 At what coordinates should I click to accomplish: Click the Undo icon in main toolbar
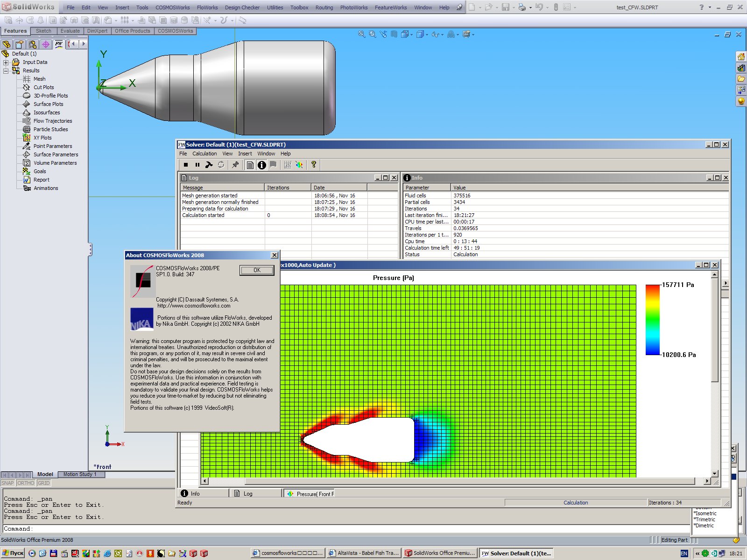click(x=539, y=7)
